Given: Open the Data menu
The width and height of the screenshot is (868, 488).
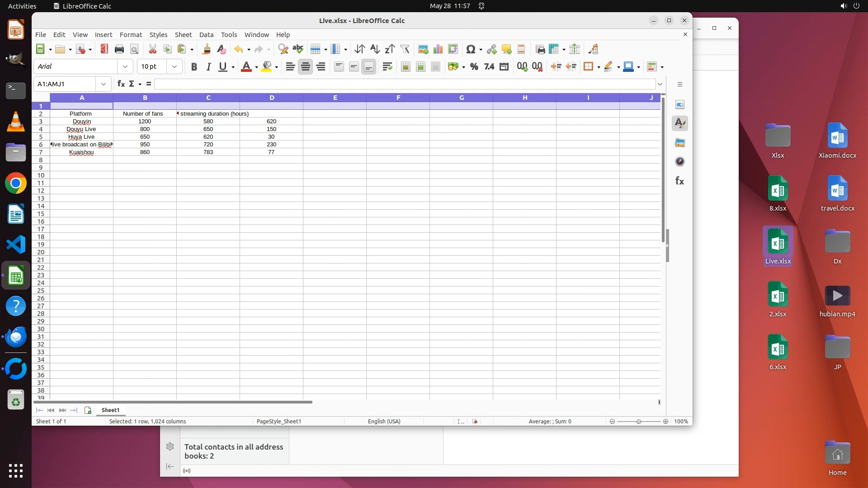Looking at the screenshot, I should click(206, 35).
